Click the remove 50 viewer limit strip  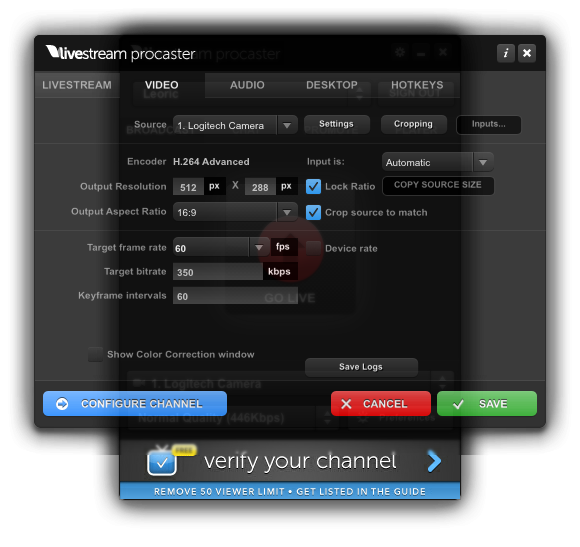290,491
